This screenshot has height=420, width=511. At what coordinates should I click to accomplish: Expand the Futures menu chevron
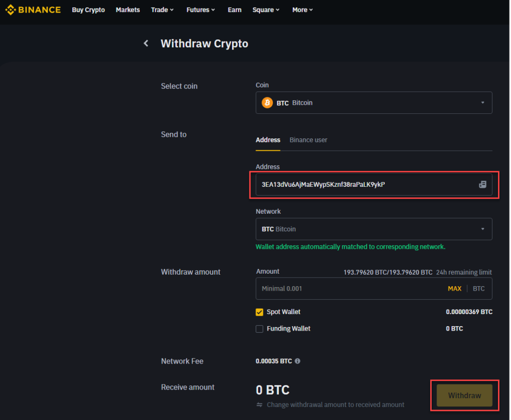click(x=212, y=9)
